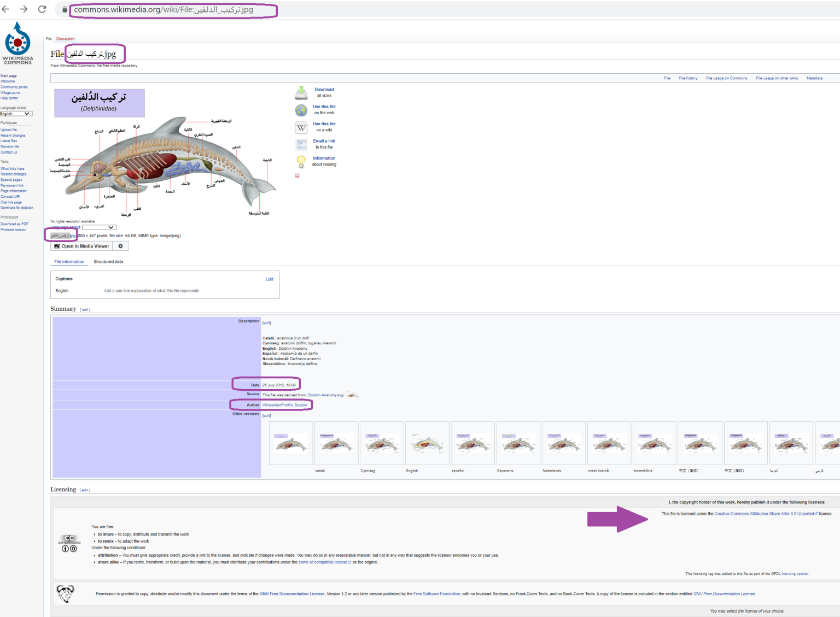Viewport: 840px width, 617px height.
Task: Open the sidebar English language dropdown
Action: (x=16, y=114)
